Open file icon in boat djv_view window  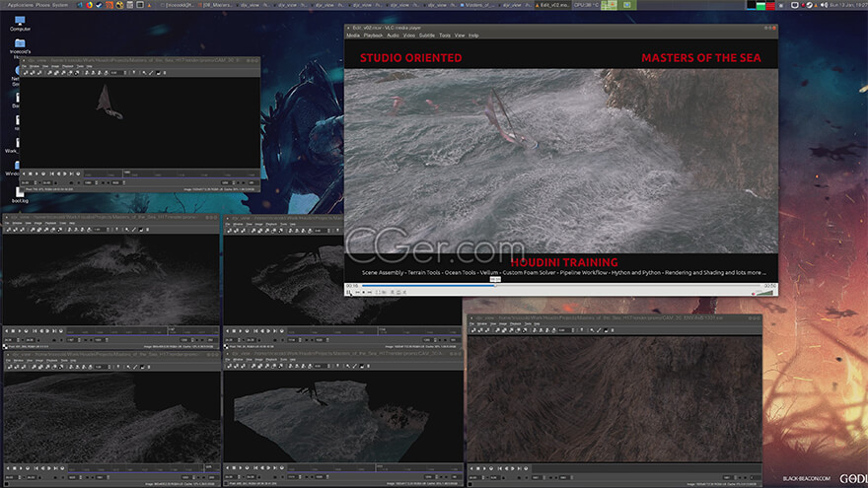pos(25,73)
